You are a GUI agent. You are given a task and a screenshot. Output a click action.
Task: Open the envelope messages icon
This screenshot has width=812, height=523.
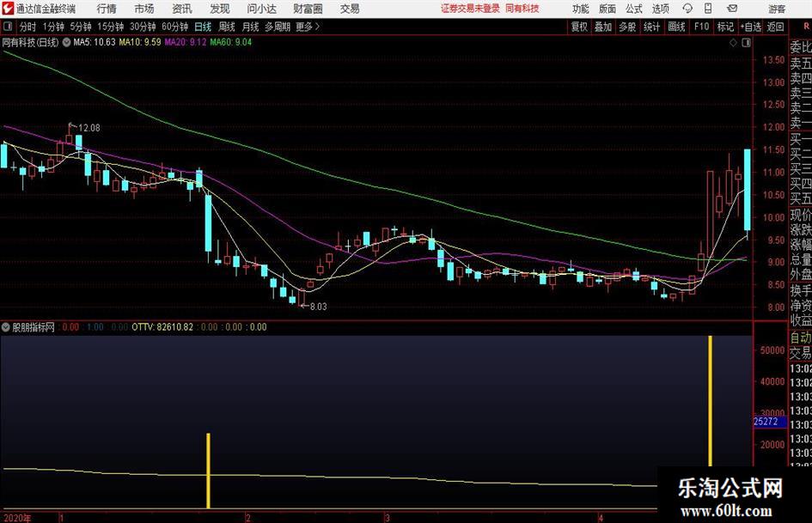click(732, 9)
